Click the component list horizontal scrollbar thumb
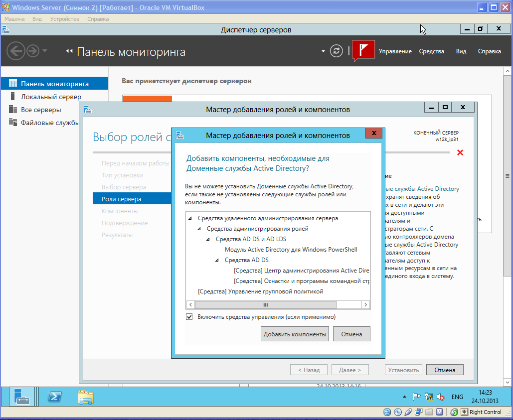Screen dimensions: 513x420 tap(265, 304)
